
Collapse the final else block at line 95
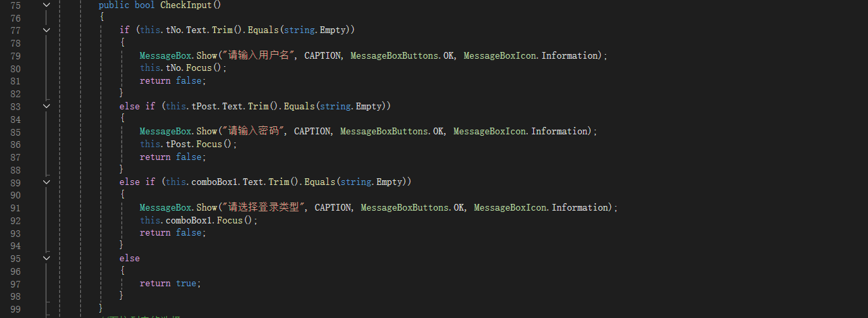[46, 258]
